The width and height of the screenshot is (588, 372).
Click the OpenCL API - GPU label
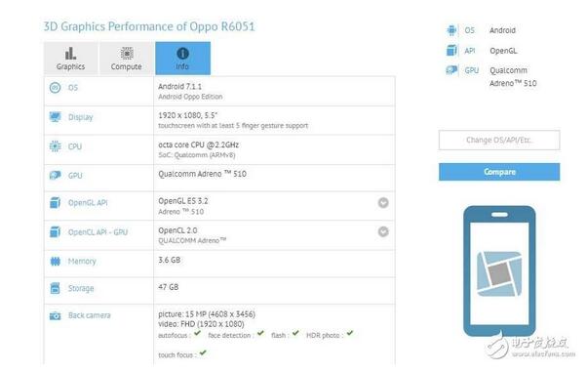(x=98, y=232)
